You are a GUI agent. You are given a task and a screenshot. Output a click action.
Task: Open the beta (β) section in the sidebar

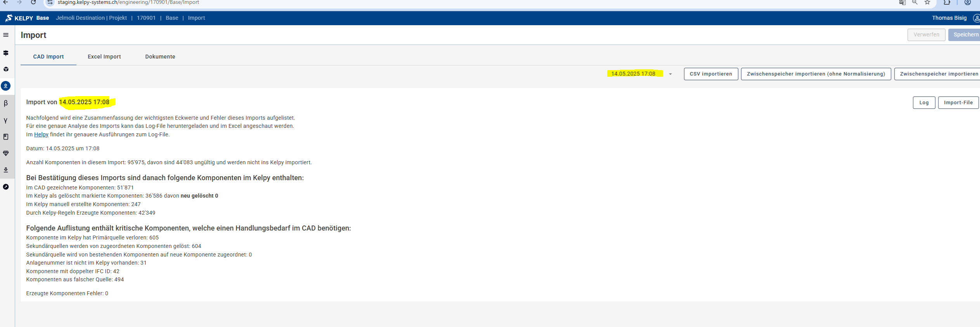point(6,103)
